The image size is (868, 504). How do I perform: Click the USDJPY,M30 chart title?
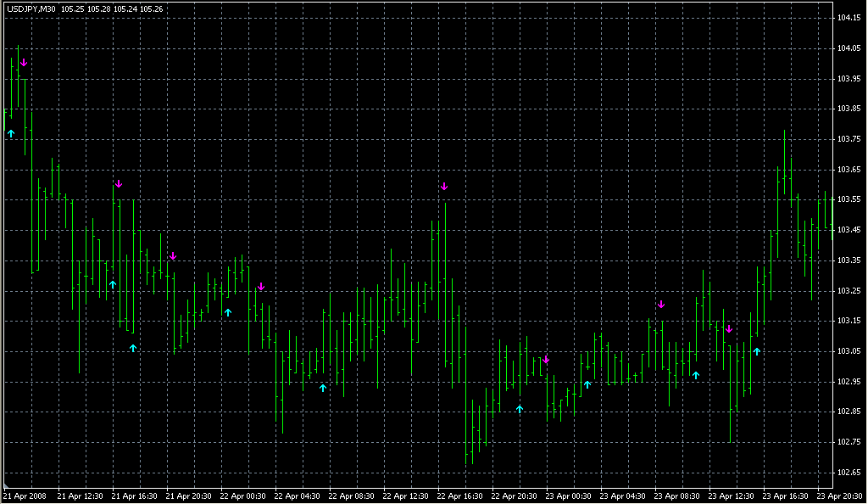coord(31,8)
